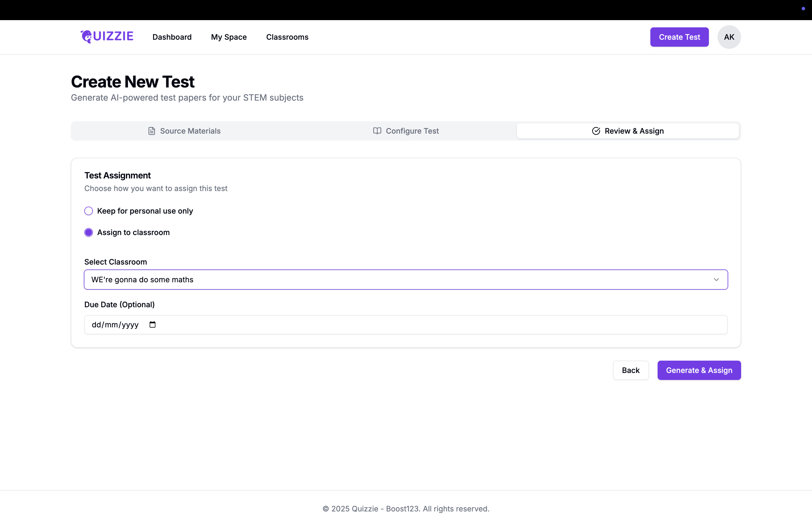Click the dd/mm/yyyy due date field

[x=115, y=325]
